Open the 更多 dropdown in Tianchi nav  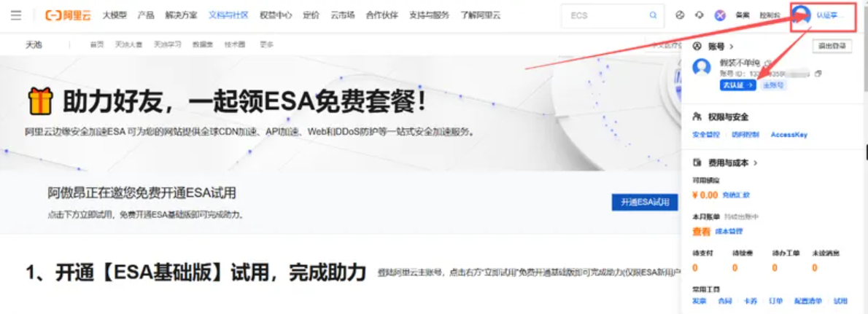[266, 44]
